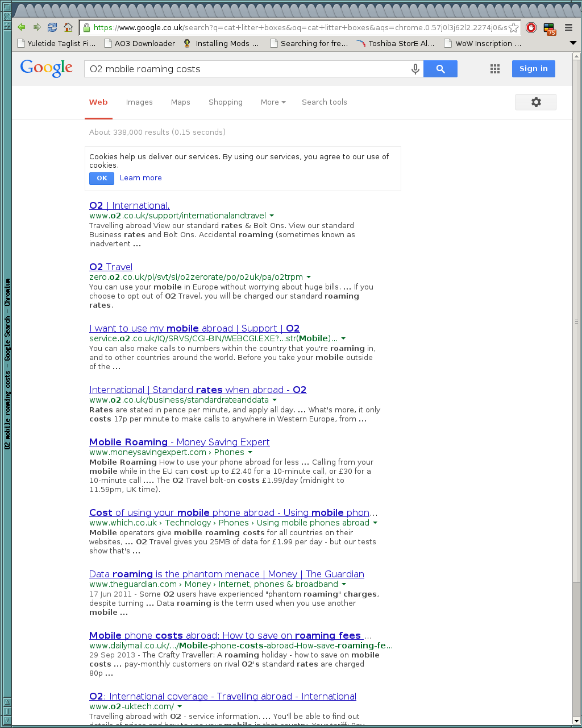This screenshot has height=728, width=582.
Task: Select the Web search tab
Action: (x=98, y=102)
